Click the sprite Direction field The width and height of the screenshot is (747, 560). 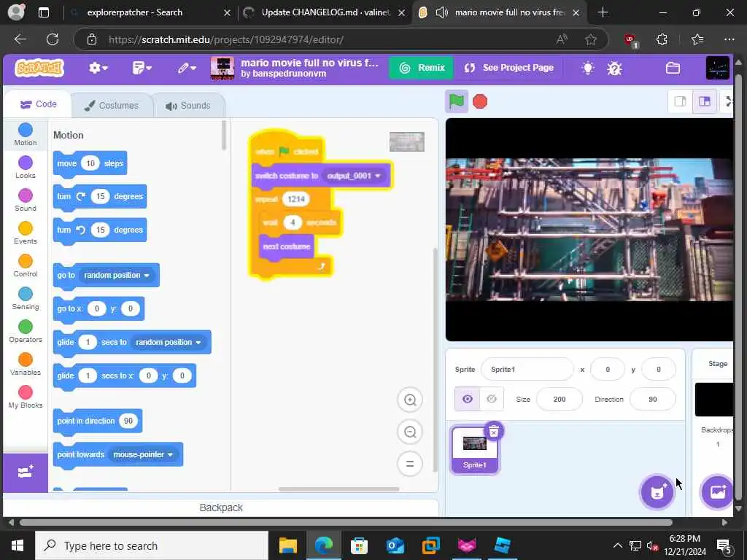pos(653,399)
